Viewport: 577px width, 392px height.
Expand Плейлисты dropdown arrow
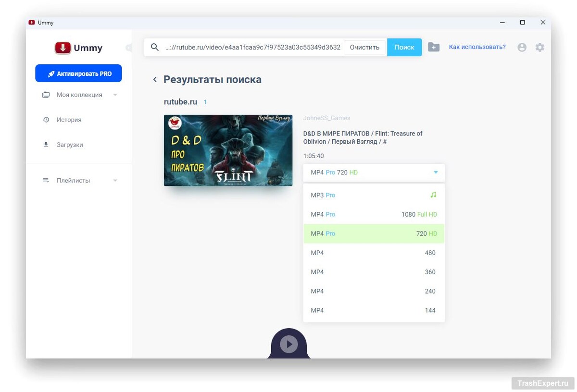(115, 180)
